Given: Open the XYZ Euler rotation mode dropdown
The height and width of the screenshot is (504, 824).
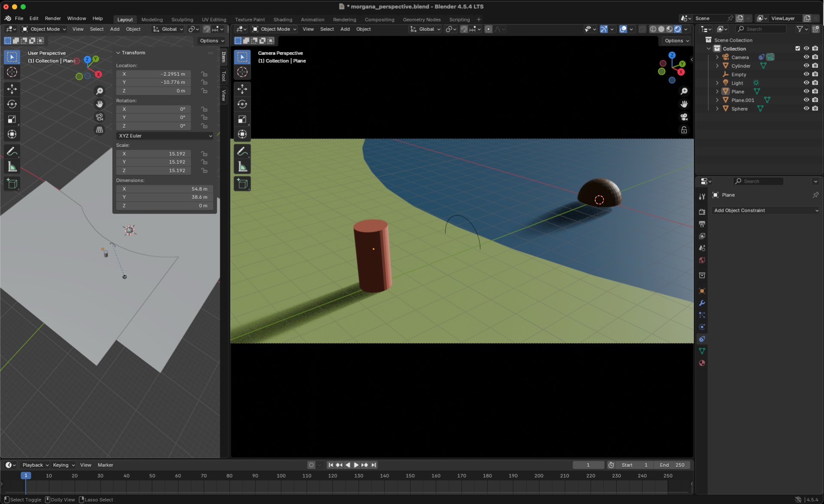Looking at the screenshot, I should 165,136.
